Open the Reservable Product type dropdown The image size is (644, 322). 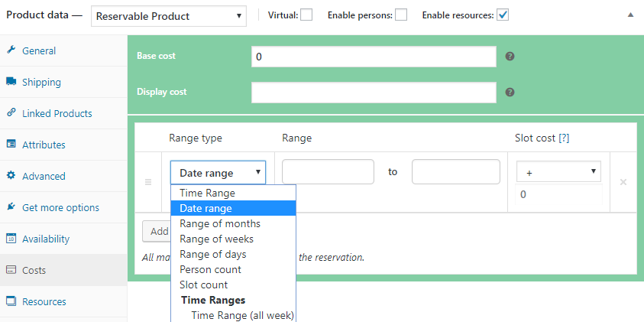pyautogui.click(x=169, y=15)
